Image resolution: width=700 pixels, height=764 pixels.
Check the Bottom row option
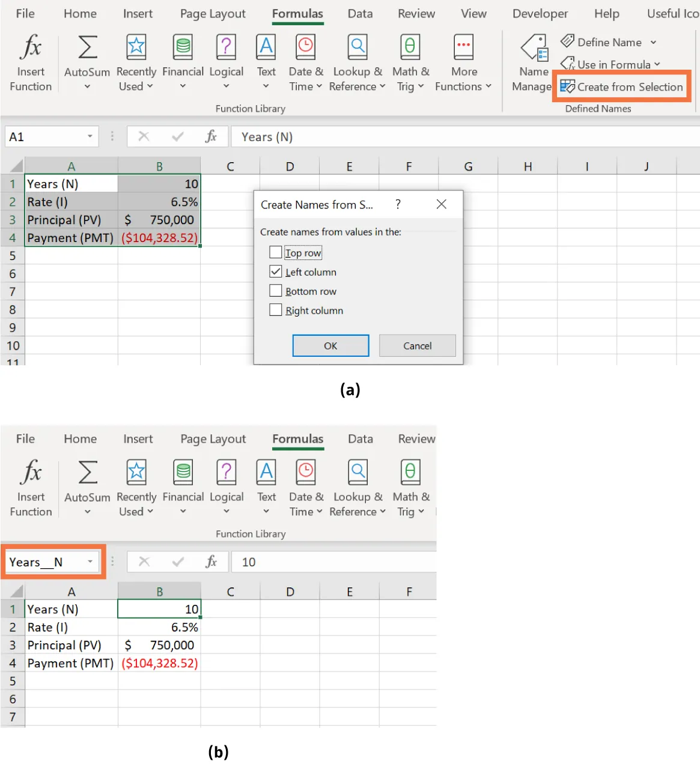[276, 291]
